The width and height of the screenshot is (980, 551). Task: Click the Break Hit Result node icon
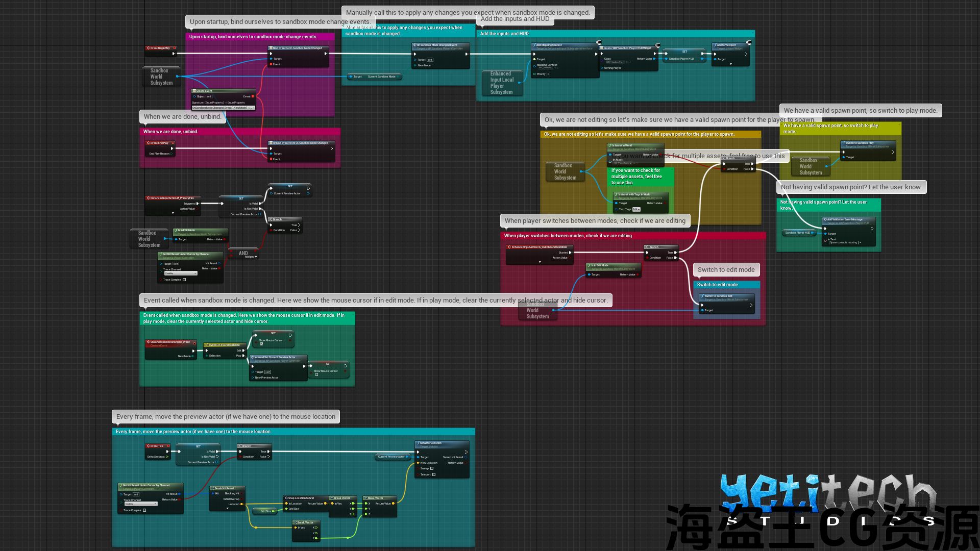212,488
